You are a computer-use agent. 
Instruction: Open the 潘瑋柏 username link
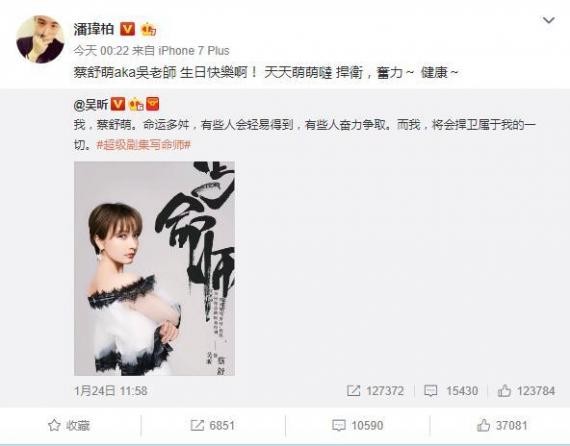tap(94, 29)
